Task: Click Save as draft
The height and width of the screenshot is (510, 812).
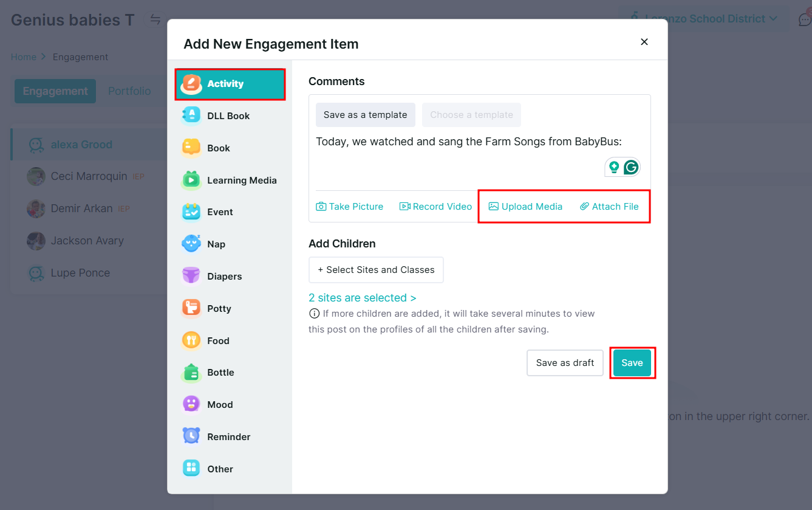Action: (565, 363)
